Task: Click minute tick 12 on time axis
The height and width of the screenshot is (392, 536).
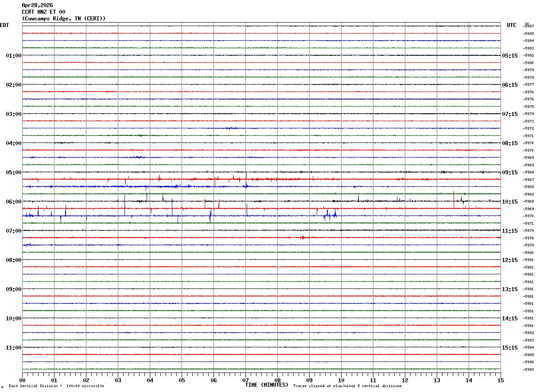Action: point(405,380)
